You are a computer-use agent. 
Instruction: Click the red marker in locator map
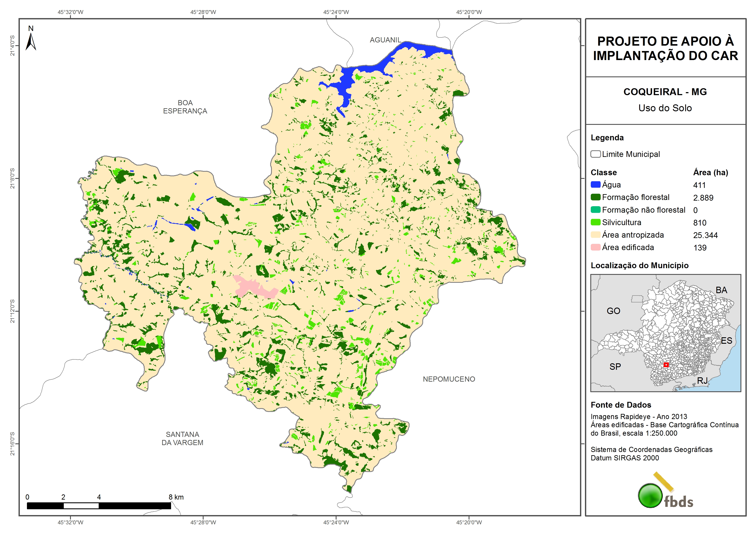tap(666, 365)
